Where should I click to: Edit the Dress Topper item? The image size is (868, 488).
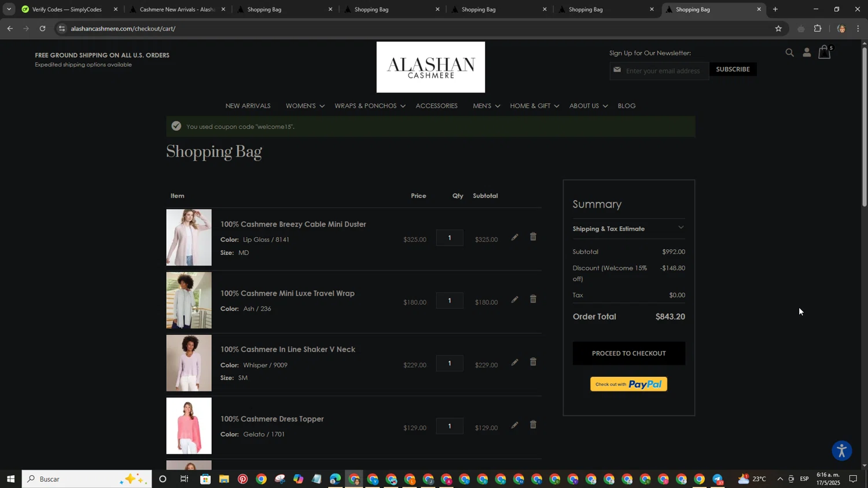(x=514, y=426)
